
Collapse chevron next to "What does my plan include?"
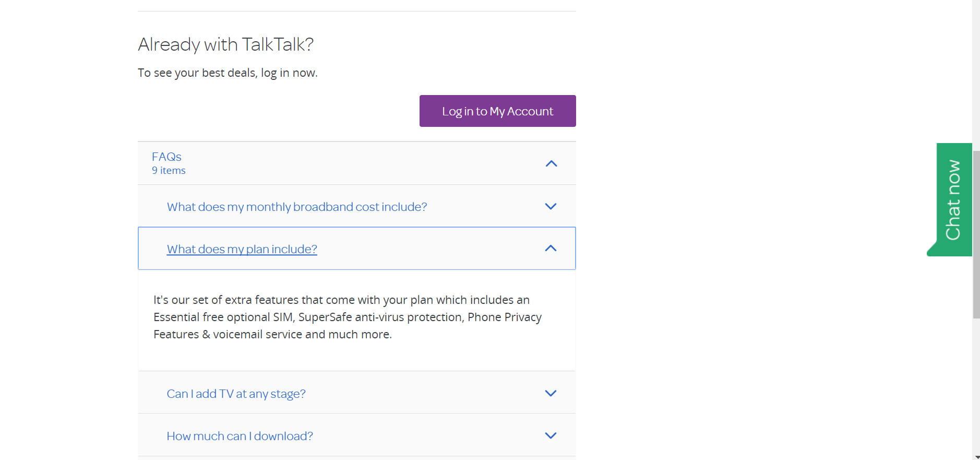tap(551, 249)
